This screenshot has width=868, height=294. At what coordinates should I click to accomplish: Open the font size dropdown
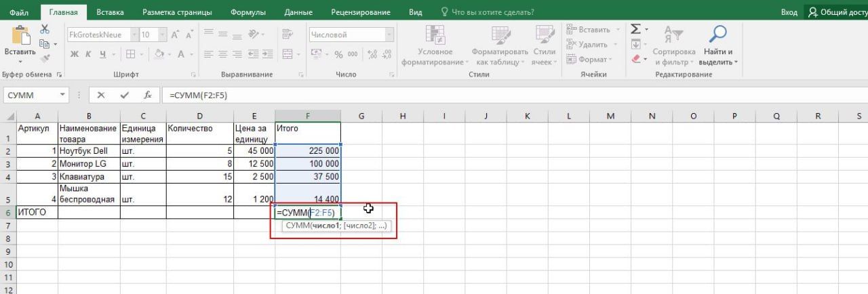pos(163,35)
